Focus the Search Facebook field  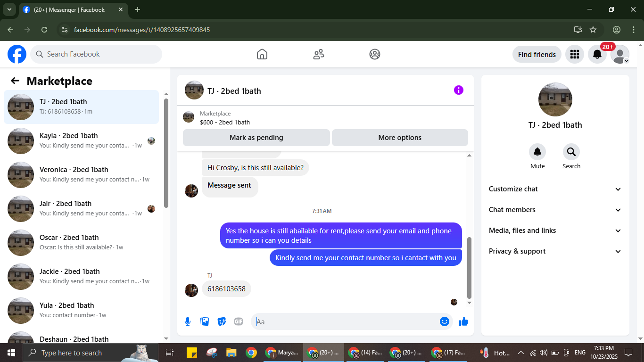click(x=96, y=54)
